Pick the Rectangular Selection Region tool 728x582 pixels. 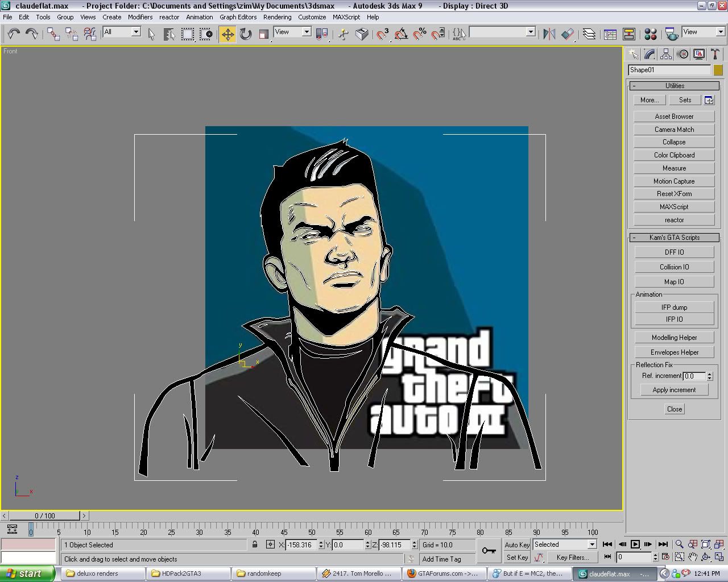click(x=188, y=34)
